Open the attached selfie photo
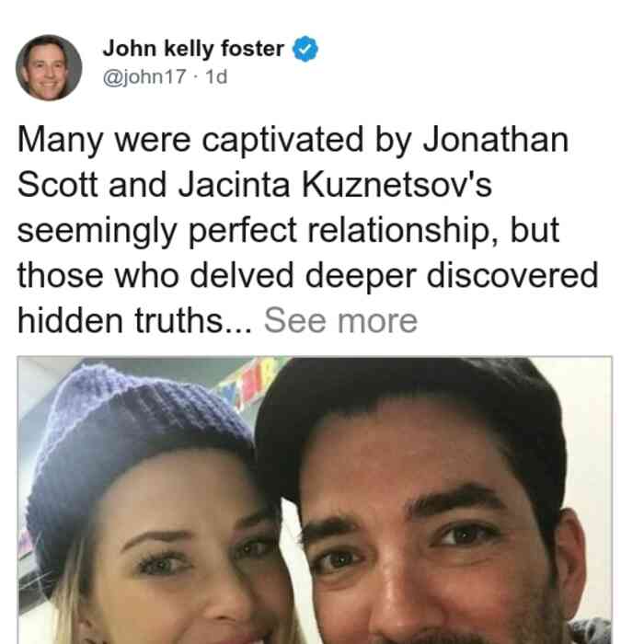This screenshot has height=644, width=644. coord(315,500)
